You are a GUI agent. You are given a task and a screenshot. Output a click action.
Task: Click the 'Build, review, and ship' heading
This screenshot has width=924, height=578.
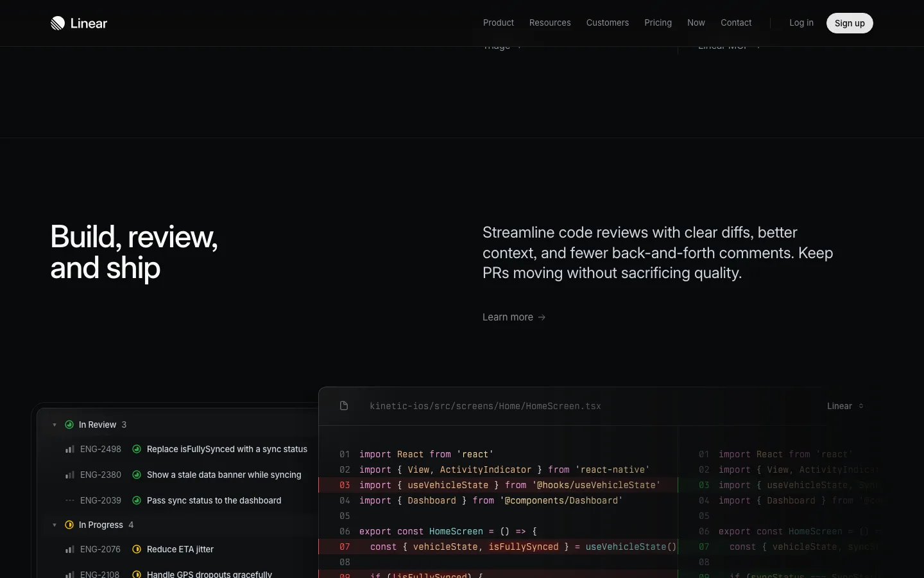coord(134,252)
